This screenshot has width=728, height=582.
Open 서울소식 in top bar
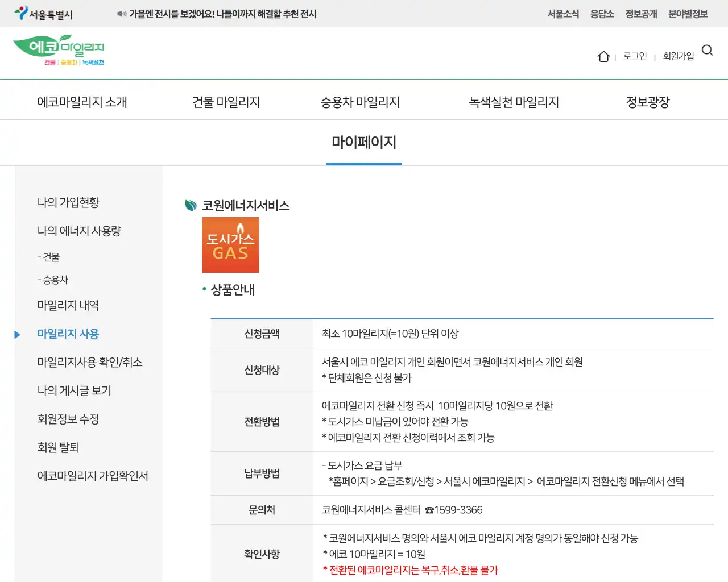[x=563, y=14]
